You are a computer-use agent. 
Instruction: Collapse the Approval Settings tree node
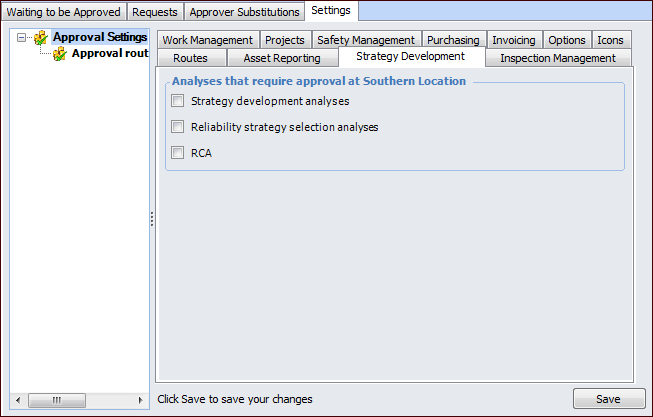click(x=22, y=38)
